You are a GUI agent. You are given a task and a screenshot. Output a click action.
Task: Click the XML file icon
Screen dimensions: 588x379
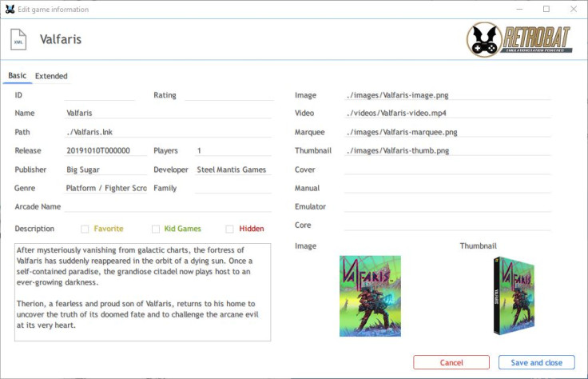18,39
